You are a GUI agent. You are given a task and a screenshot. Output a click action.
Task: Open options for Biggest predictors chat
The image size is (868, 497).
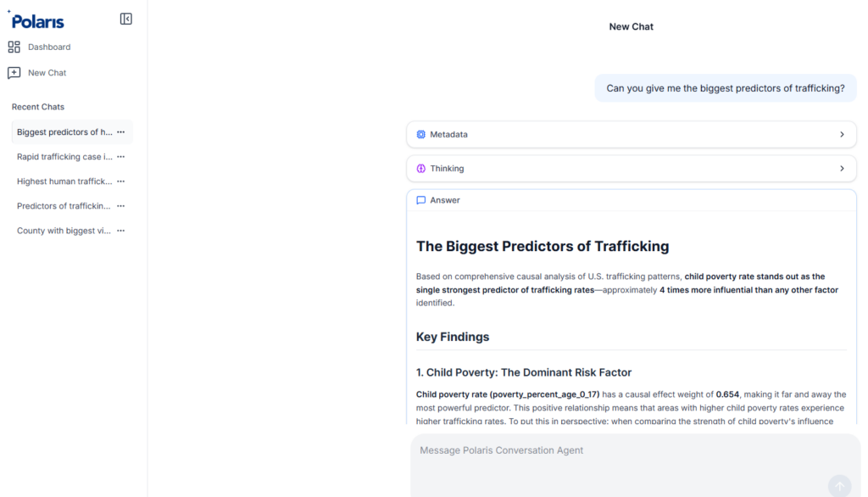pyautogui.click(x=121, y=132)
